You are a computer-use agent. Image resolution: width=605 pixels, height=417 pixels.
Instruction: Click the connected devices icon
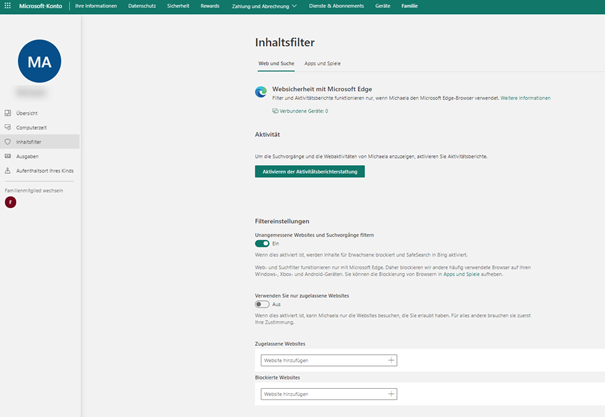click(x=275, y=111)
